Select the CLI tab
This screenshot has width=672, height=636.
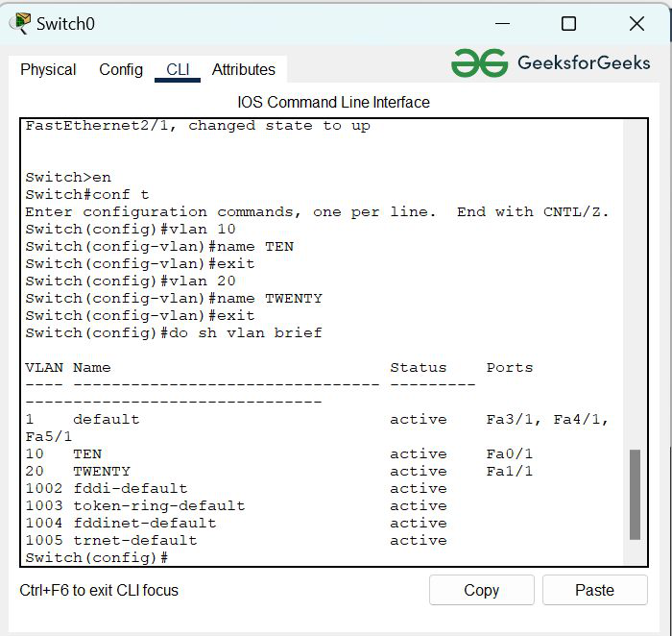(x=178, y=69)
